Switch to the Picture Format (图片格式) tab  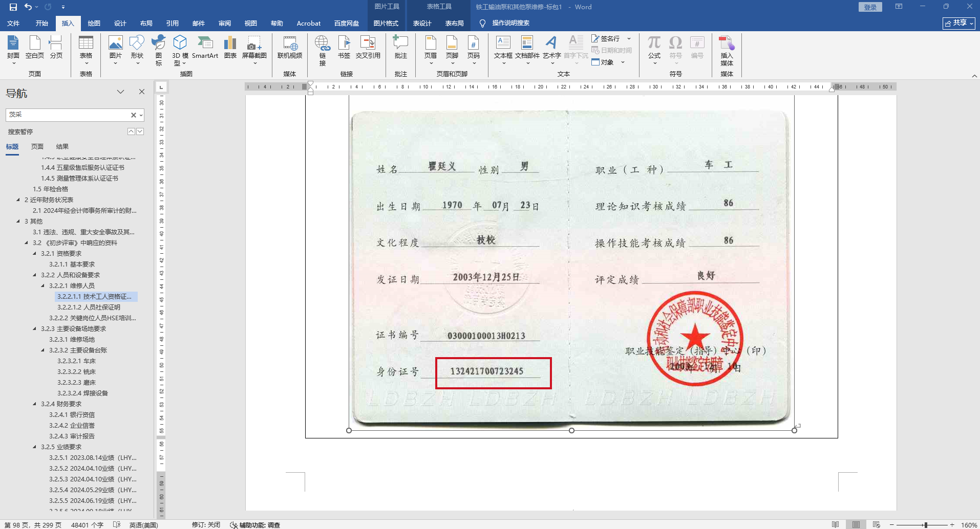pyautogui.click(x=386, y=23)
